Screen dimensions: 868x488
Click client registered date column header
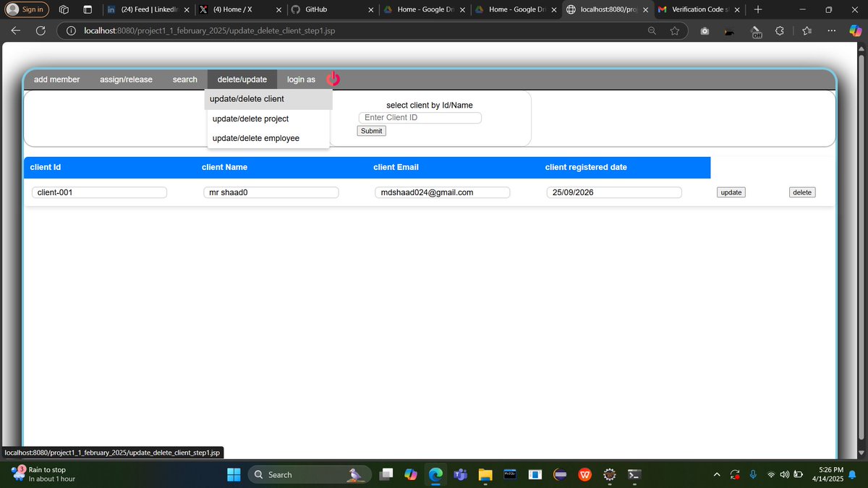pyautogui.click(x=586, y=167)
